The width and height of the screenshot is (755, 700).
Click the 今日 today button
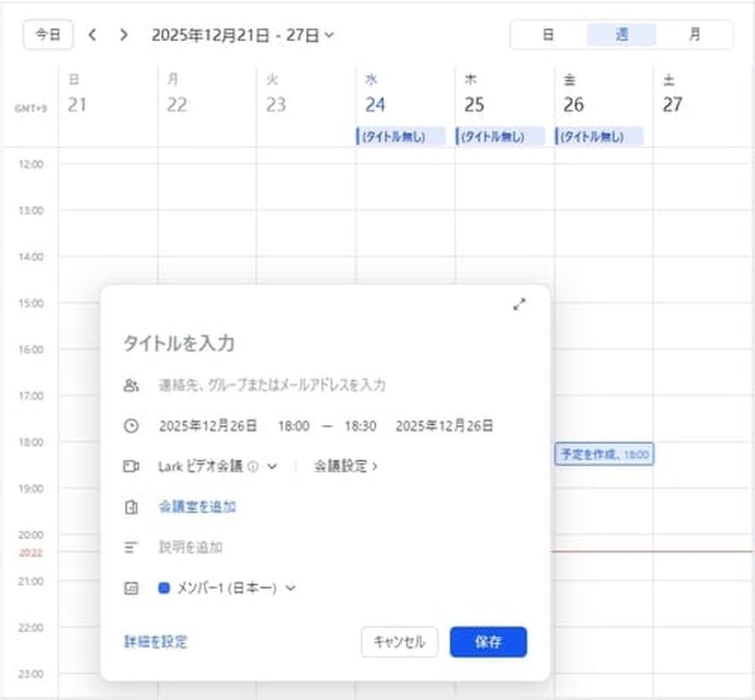click(x=47, y=35)
